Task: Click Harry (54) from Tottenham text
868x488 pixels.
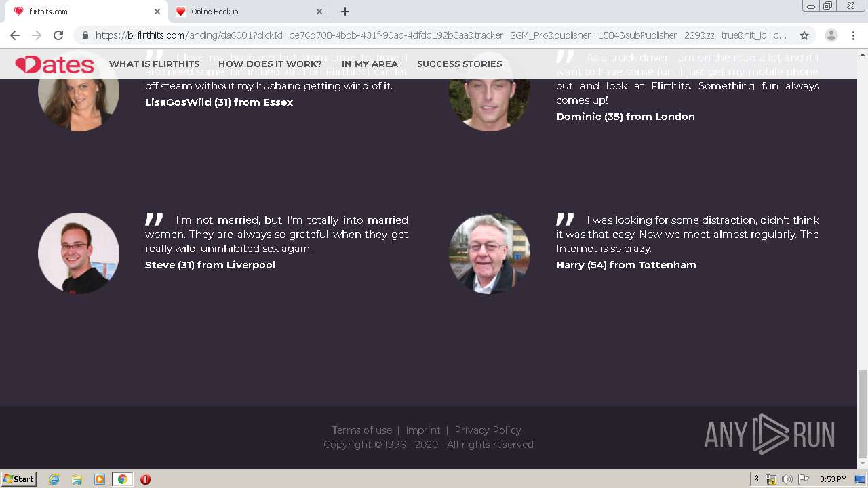Action: (x=626, y=265)
